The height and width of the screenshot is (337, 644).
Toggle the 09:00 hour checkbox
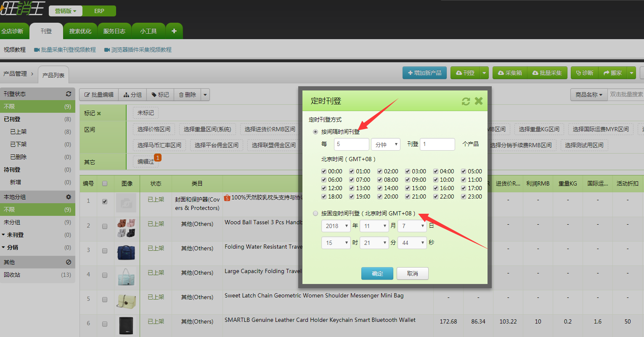[408, 180]
